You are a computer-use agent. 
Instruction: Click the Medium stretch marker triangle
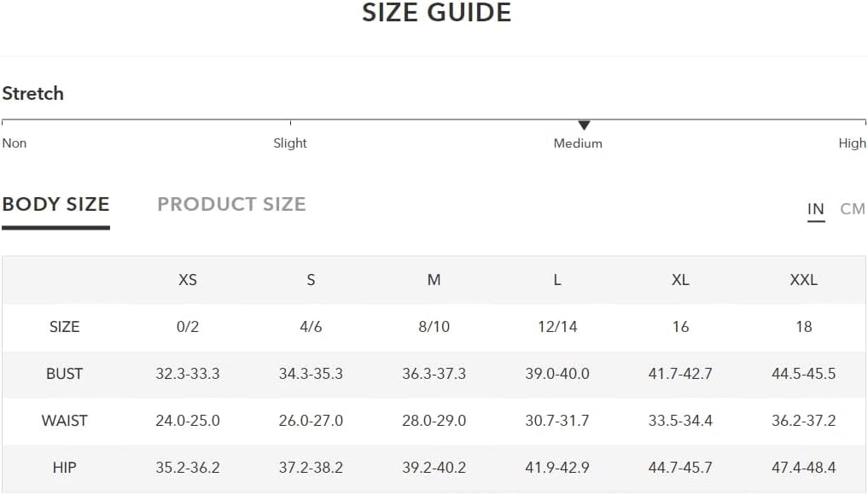tap(584, 125)
